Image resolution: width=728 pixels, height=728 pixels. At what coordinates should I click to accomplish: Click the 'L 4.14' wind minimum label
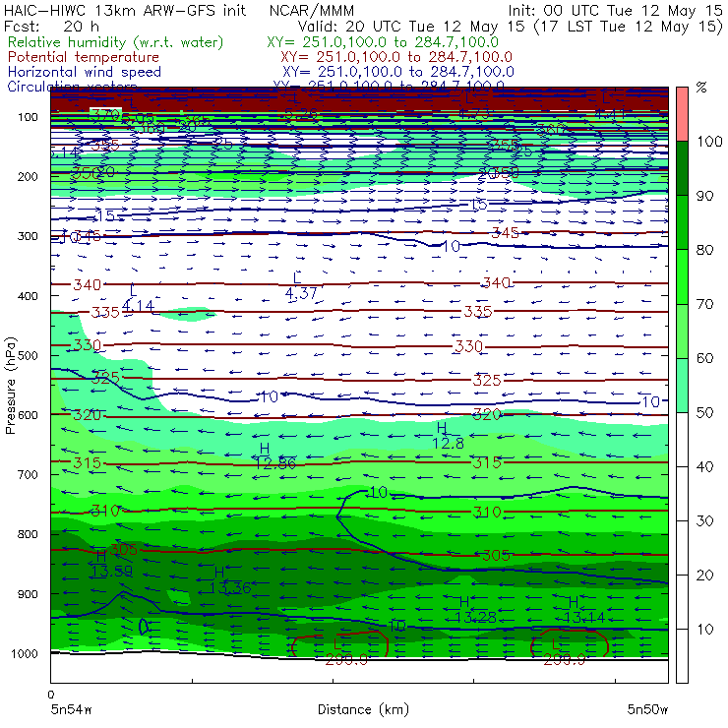(x=137, y=298)
